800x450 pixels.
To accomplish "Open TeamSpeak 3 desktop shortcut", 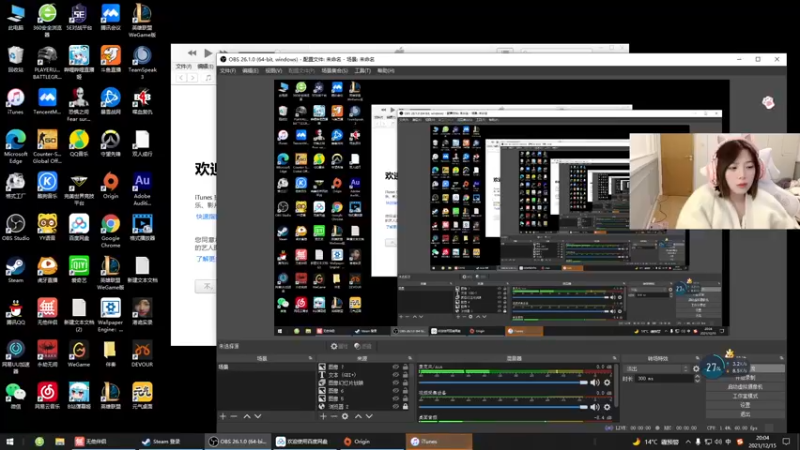I will (142, 63).
